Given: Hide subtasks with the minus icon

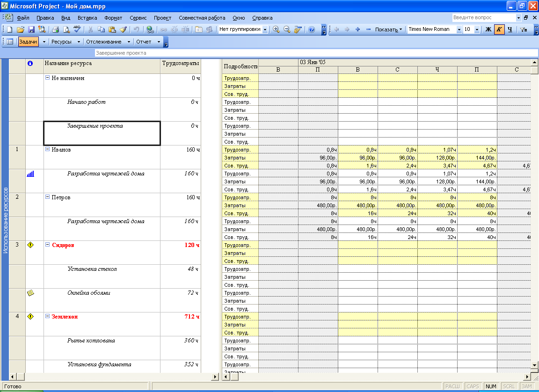Looking at the screenshot, I should click(x=368, y=29).
